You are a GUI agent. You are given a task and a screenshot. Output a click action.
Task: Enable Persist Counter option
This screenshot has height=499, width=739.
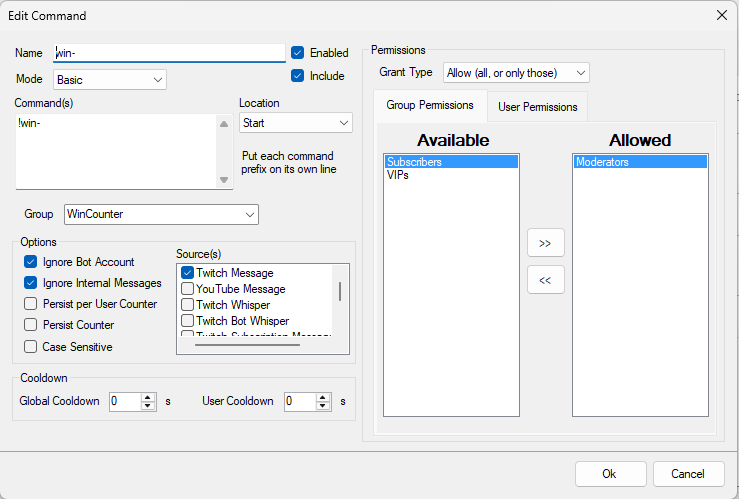pyautogui.click(x=31, y=325)
